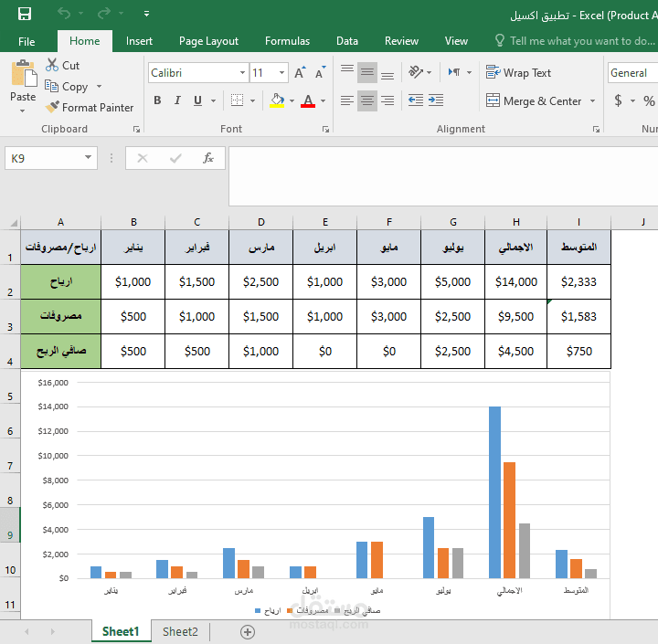Viewport: 658px width, 644px height.
Task: Toggle Bold formatting
Action: (x=157, y=100)
